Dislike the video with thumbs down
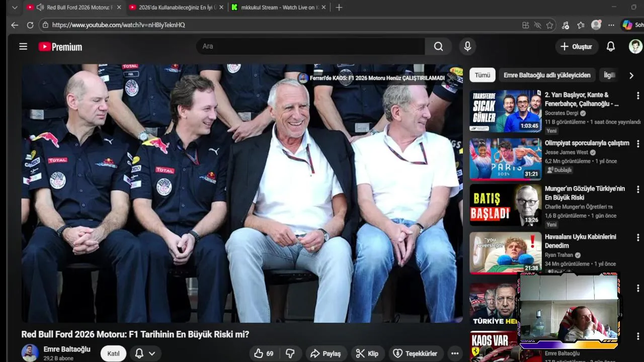Image resolution: width=644 pixels, height=362 pixels. (290, 353)
